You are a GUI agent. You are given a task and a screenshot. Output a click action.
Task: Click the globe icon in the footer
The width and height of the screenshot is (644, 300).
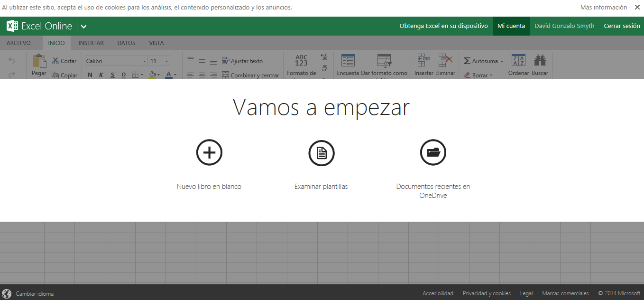click(x=7, y=293)
